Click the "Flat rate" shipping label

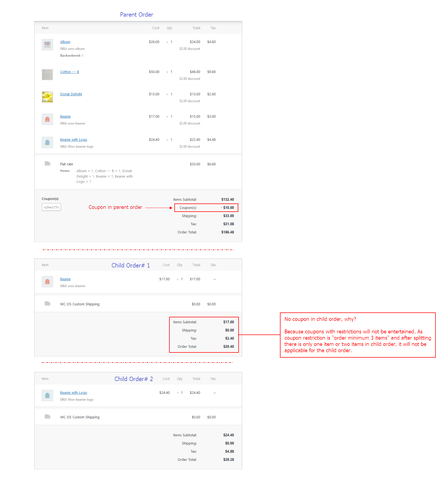point(66,164)
